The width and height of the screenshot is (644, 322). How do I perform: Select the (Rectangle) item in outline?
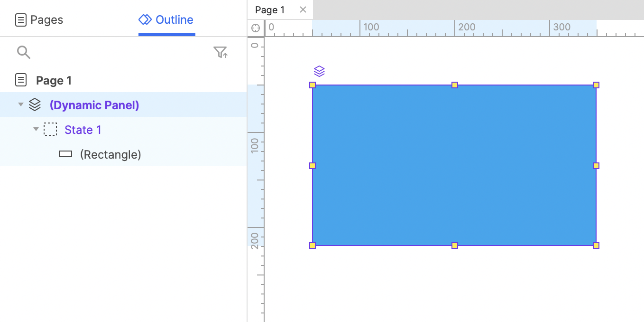click(110, 154)
